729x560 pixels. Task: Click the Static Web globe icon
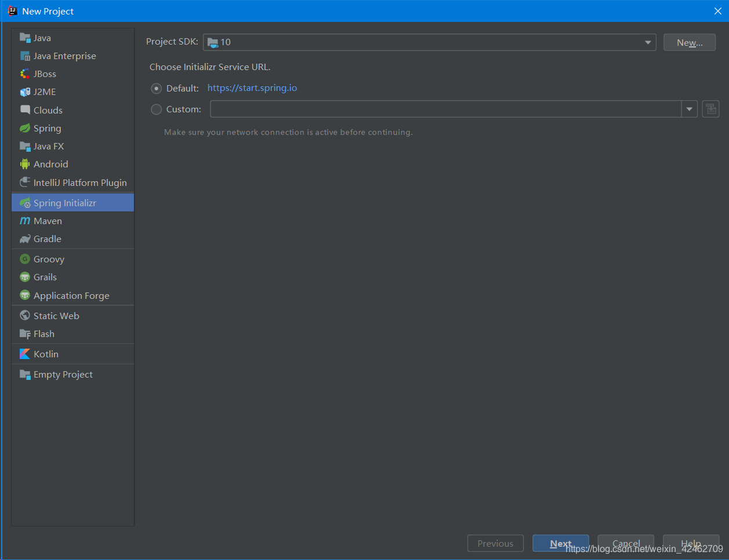pos(25,316)
